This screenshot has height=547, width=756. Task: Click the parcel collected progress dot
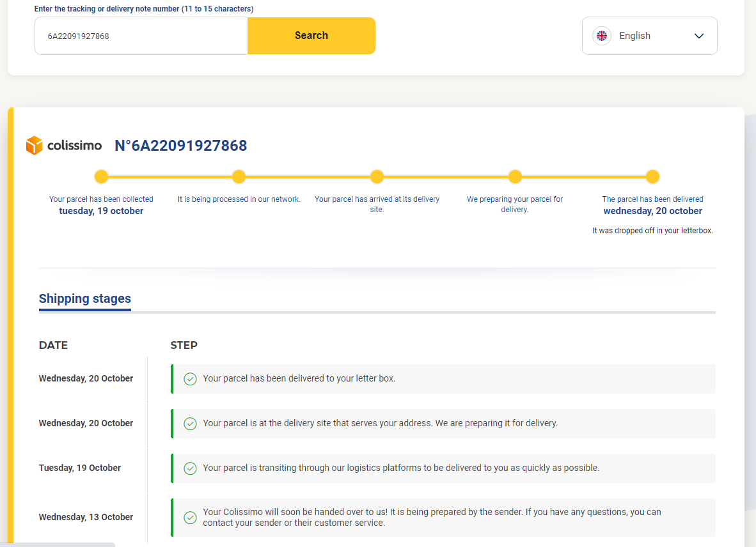[x=101, y=177]
